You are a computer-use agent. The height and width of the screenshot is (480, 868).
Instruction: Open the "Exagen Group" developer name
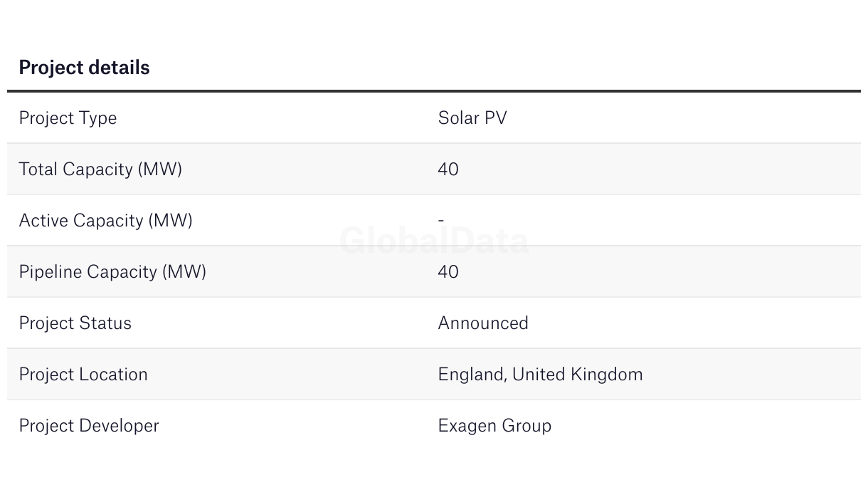click(x=494, y=426)
